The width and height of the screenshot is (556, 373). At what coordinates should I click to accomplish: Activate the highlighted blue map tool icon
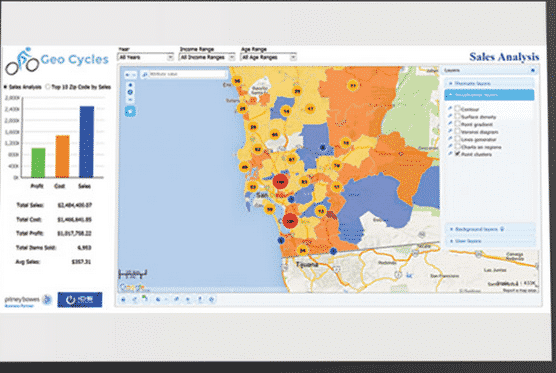130,112
